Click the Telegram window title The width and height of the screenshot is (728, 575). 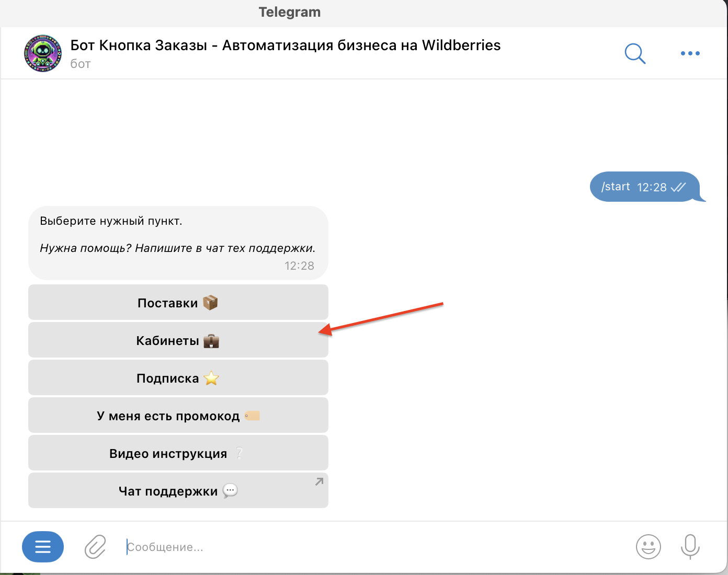pyautogui.click(x=290, y=12)
